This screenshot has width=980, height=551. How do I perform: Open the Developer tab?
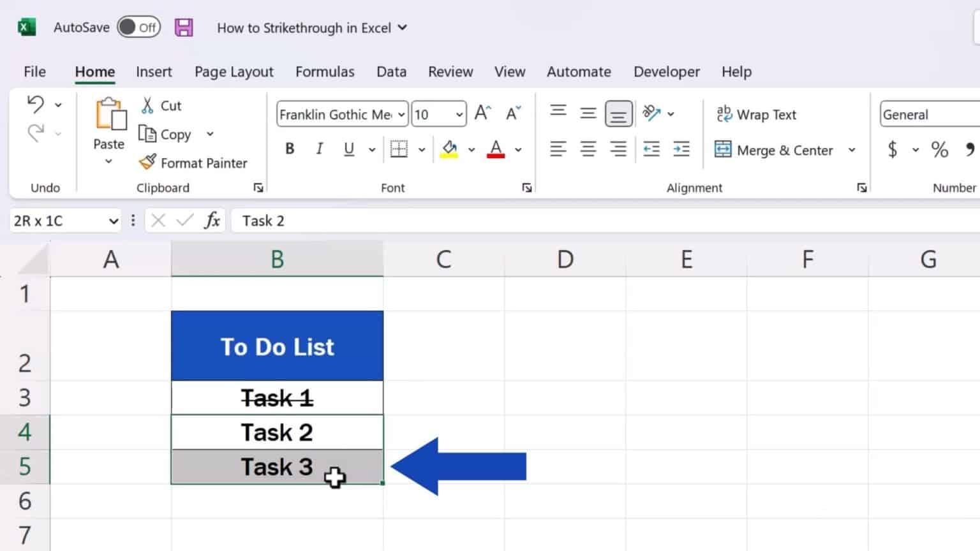[666, 71]
